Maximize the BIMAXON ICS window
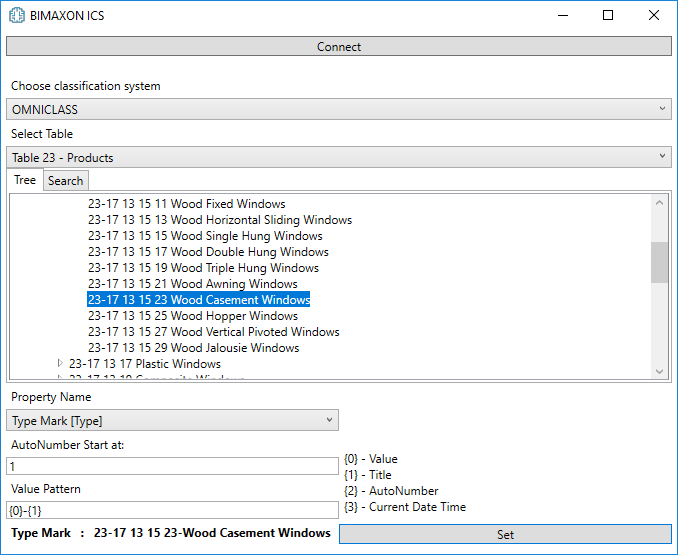Image resolution: width=678 pixels, height=555 pixels. click(x=608, y=15)
